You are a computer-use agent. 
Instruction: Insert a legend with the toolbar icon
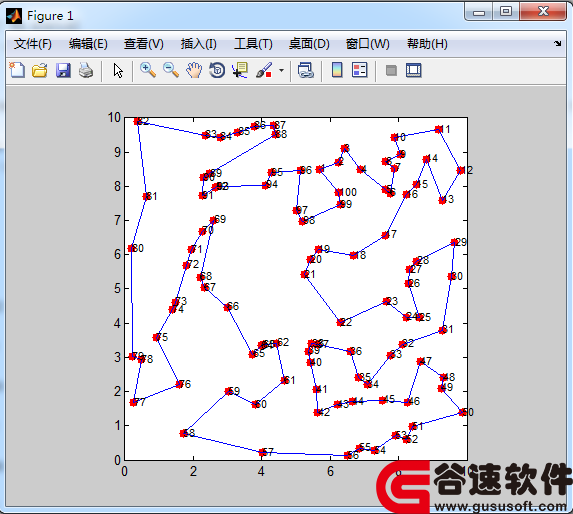click(360, 70)
